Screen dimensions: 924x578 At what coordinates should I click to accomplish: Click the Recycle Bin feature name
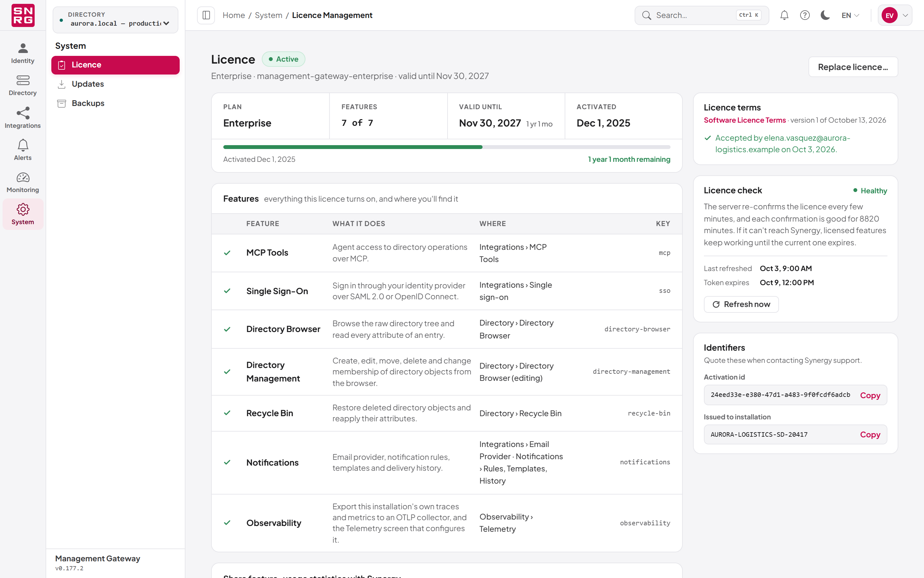pos(269,413)
